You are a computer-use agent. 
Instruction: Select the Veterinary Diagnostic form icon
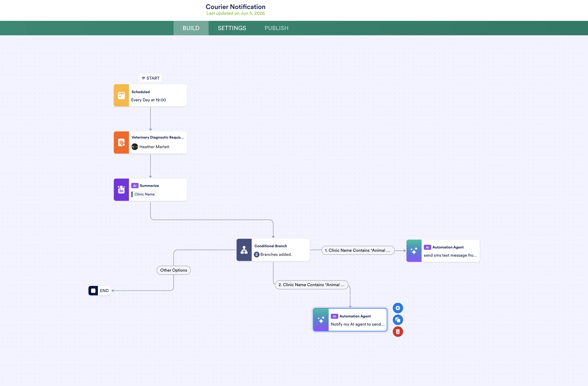pyautogui.click(x=121, y=142)
